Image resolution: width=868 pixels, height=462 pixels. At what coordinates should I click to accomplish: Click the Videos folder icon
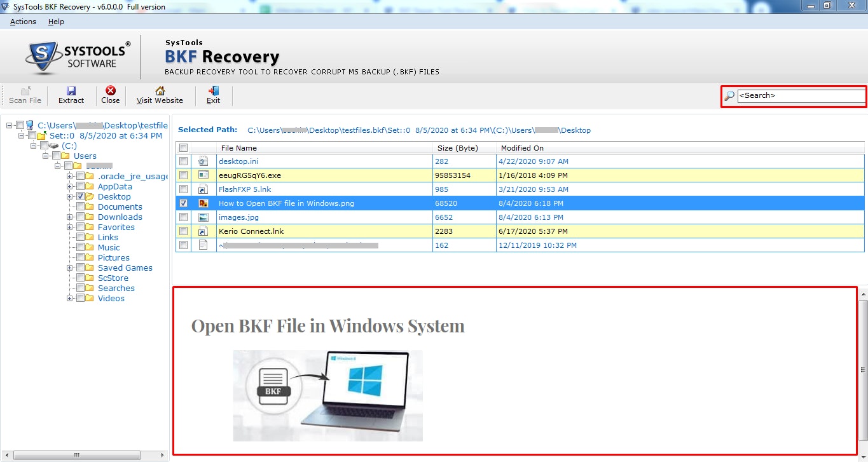pyautogui.click(x=90, y=298)
